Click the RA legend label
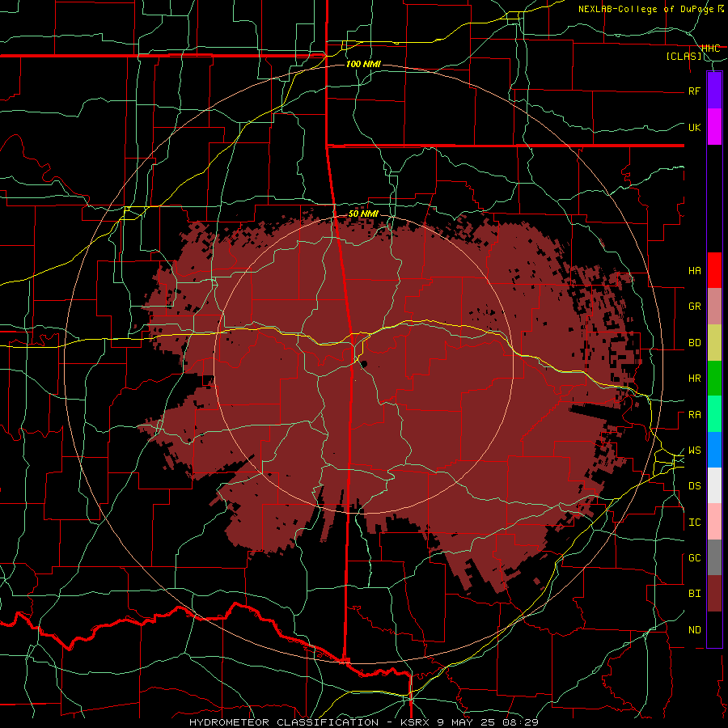The width and height of the screenshot is (728, 728). pos(695,415)
